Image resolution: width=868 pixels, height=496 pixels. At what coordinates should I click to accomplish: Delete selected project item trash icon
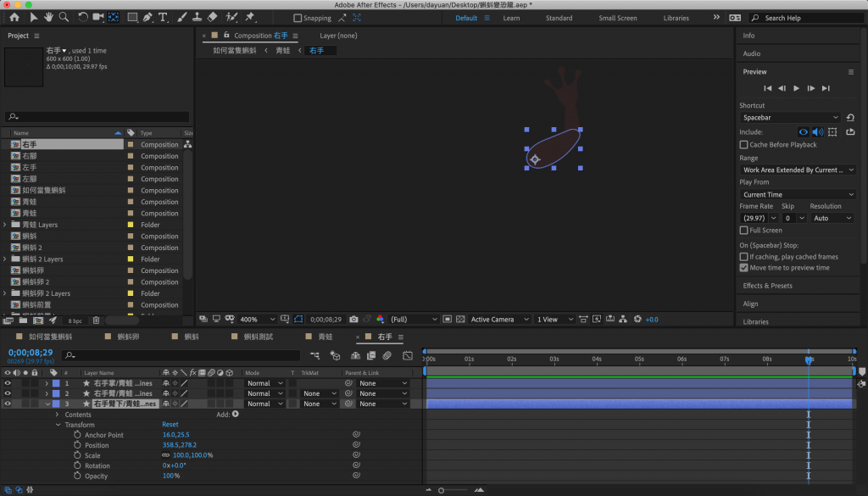96,320
